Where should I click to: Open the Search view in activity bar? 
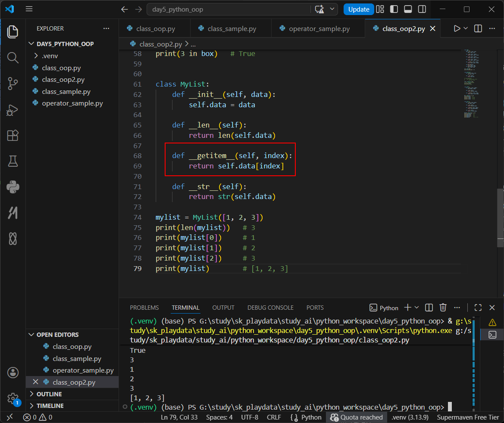13,58
